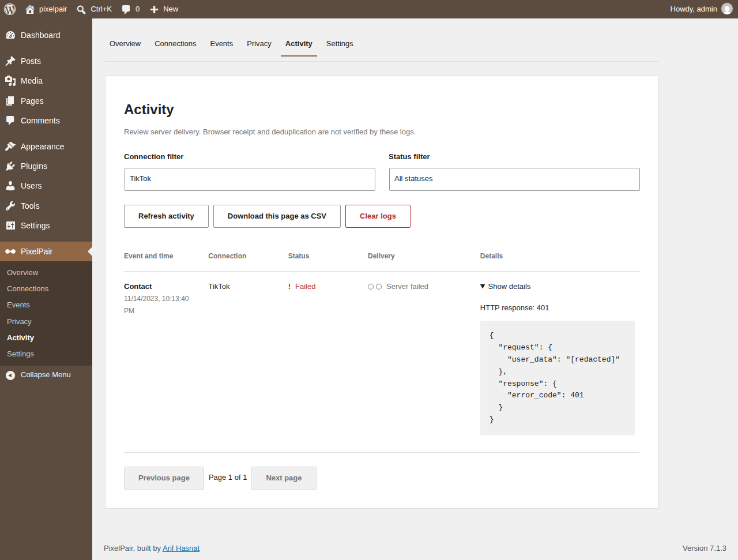Click the Users person icon
The height and width of the screenshot is (560, 738).
[10, 186]
